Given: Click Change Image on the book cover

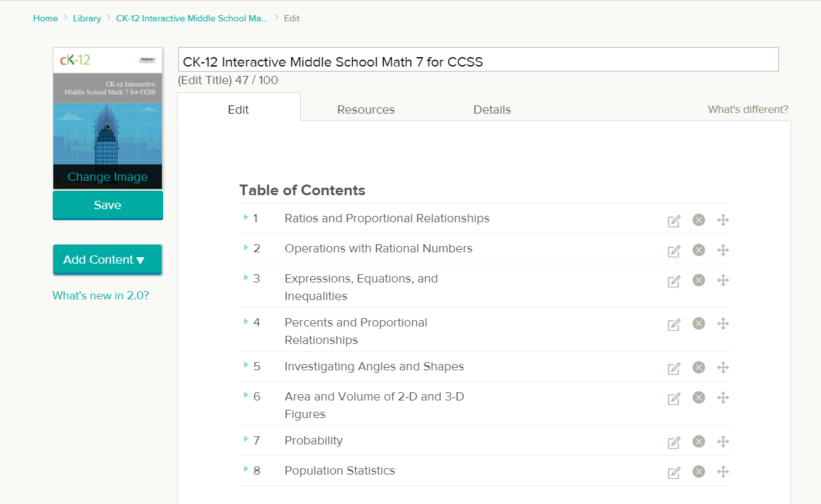Looking at the screenshot, I should click(x=107, y=177).
